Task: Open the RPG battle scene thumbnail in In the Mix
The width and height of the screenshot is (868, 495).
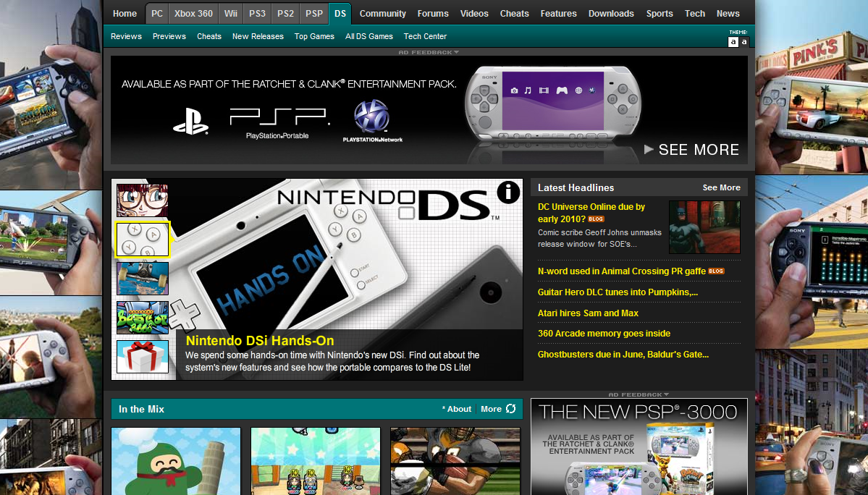Action: [x=316, y=461]
